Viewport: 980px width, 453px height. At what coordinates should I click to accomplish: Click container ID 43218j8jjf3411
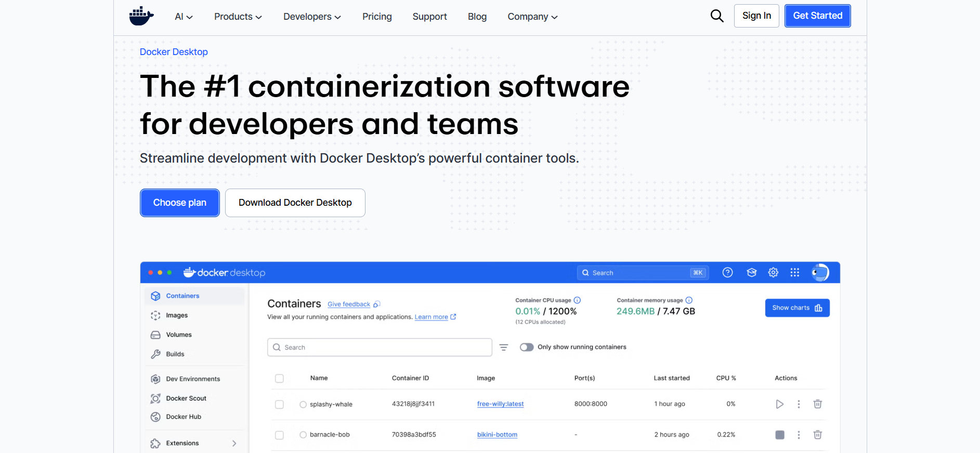(x=413, y=404)
